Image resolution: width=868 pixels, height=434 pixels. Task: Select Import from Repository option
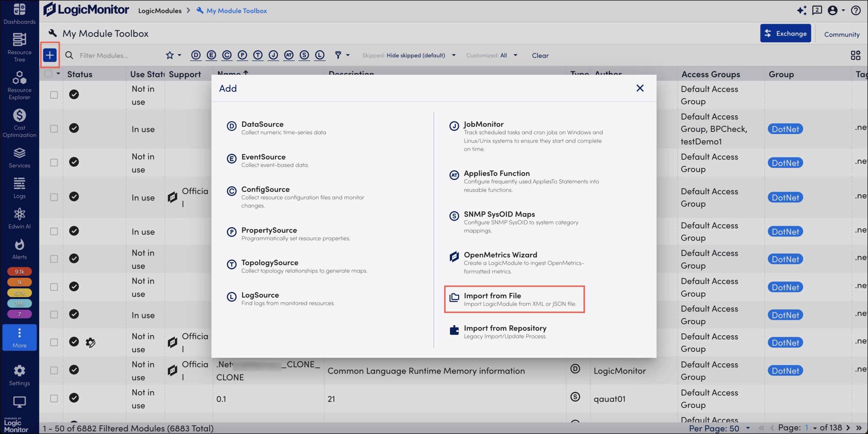[498, 332]
